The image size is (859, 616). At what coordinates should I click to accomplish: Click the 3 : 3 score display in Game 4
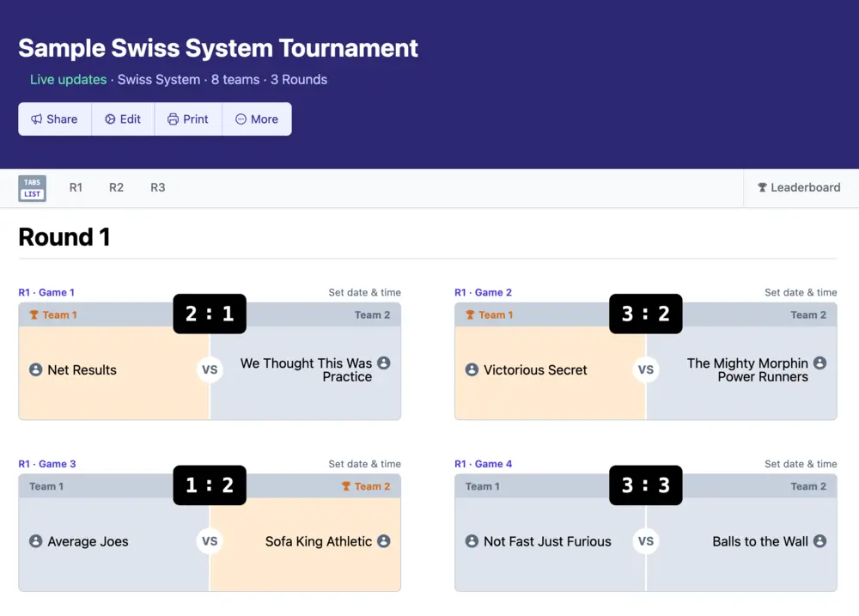tap(646, 485)
